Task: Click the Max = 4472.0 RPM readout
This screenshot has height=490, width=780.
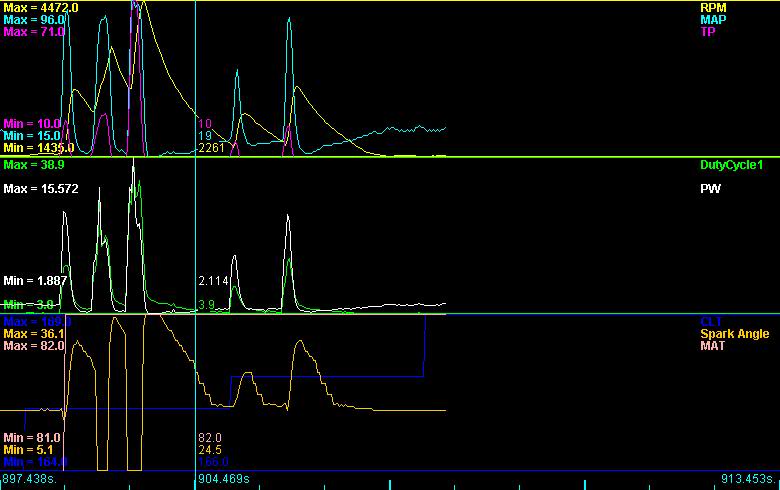Action: click(41, 8)
